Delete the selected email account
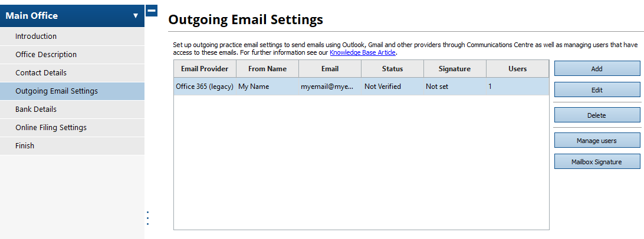Image resolution: width=644 pixels, height=239 pixels. click(x=597, y=115)
